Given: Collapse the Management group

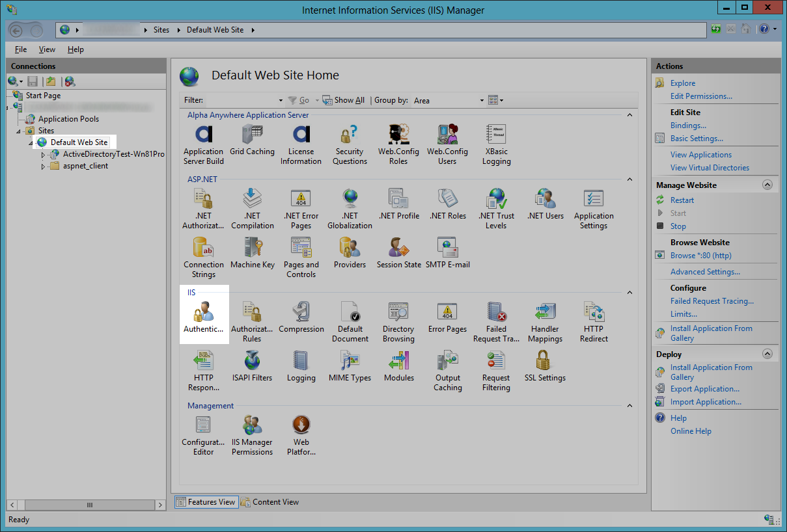Looking at the screenshot, I should 629,406.
